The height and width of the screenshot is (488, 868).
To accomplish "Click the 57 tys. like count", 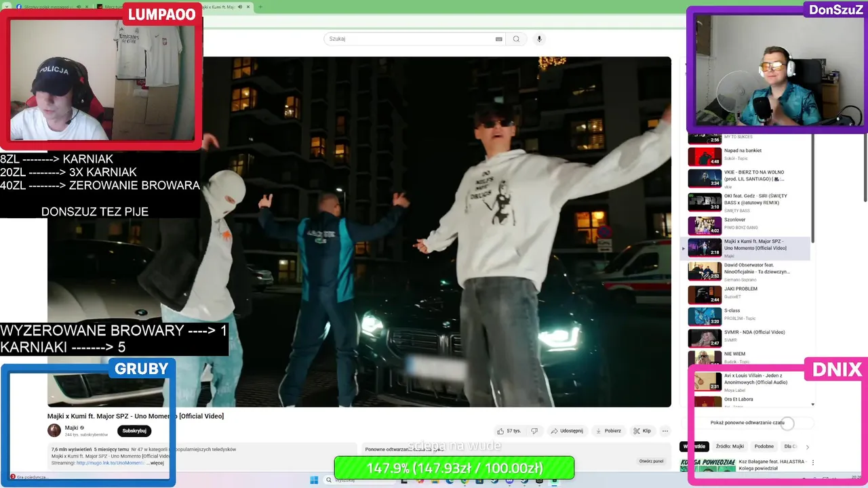I will click(x=514, y=431).
